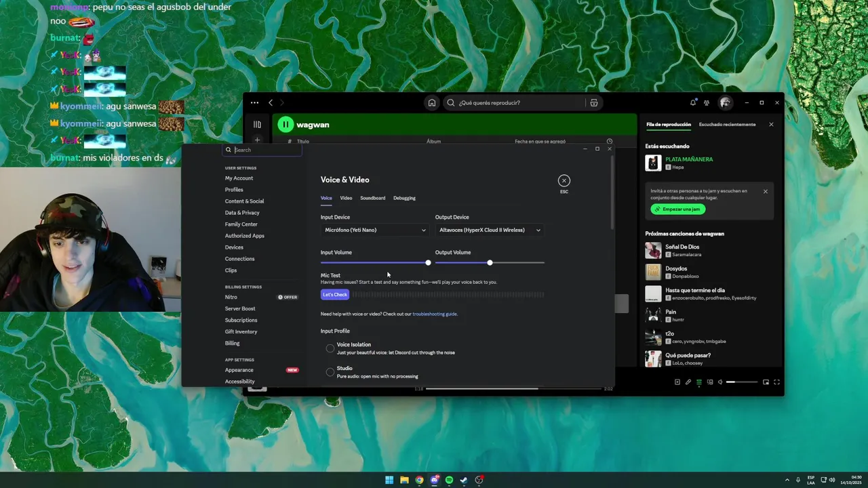The width and height of the screenshot is (868, 488).
Task: Click the plus create icon in Spotify sidebar
Action: [257, 140]
